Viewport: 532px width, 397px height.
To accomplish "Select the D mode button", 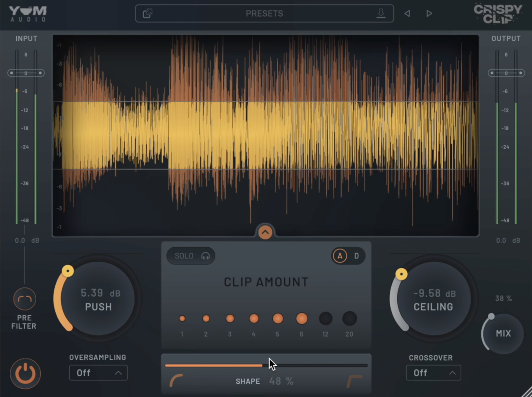I will click(x=357, y=256).
